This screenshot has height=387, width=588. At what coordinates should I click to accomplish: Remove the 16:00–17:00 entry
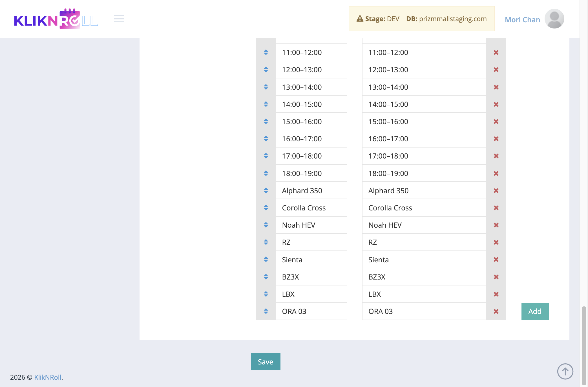tap(496, 139)
